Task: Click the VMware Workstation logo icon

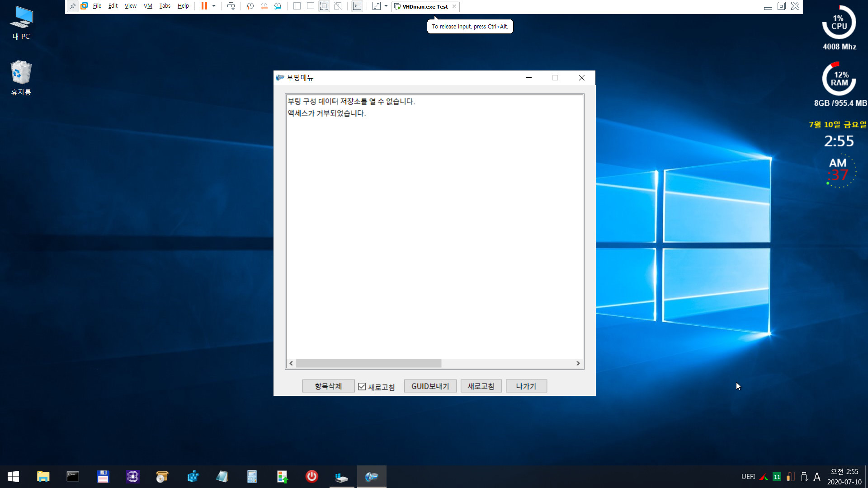Action: [84, 6]
